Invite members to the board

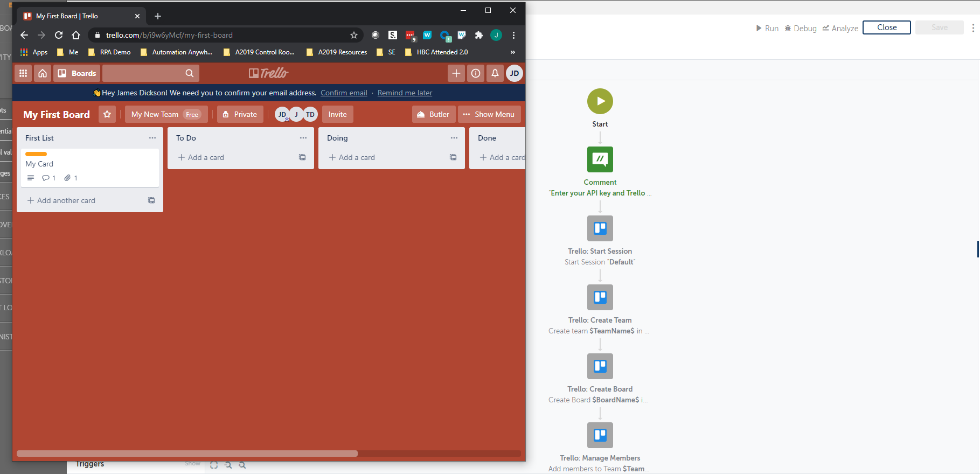tap(338, 114)
